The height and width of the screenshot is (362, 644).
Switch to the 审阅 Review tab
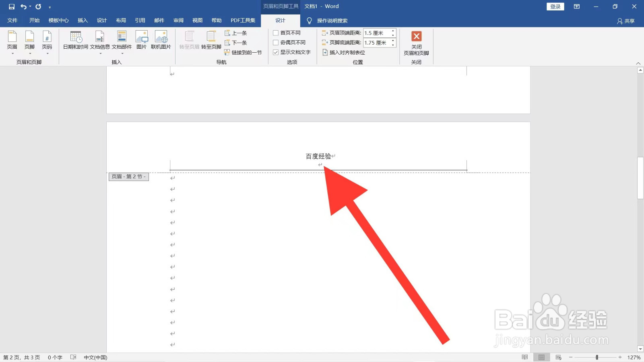pyautogui.click(x=178, y=21)
